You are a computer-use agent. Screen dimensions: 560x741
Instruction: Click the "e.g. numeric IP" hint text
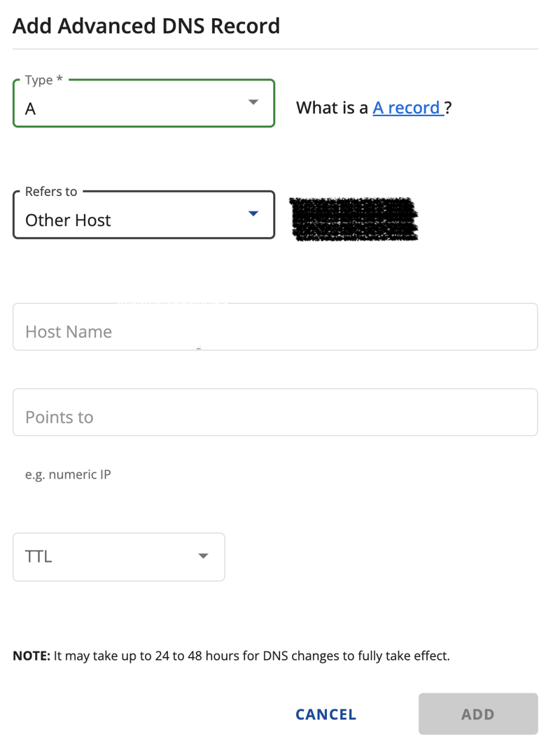68,474
